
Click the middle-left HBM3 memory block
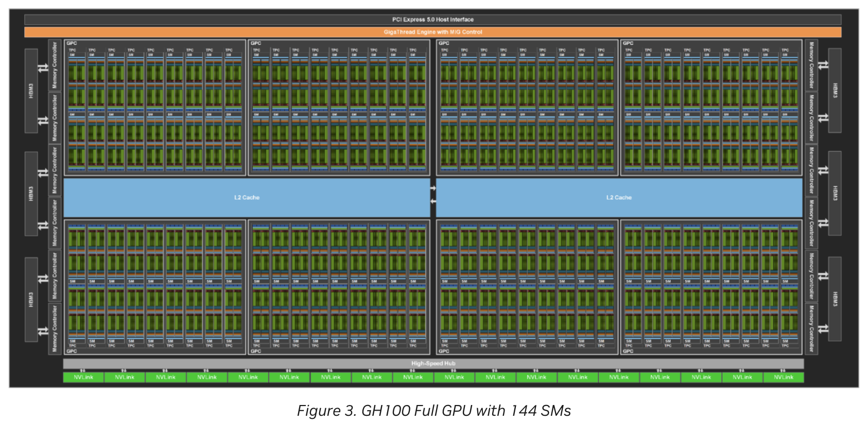[31, 193]
